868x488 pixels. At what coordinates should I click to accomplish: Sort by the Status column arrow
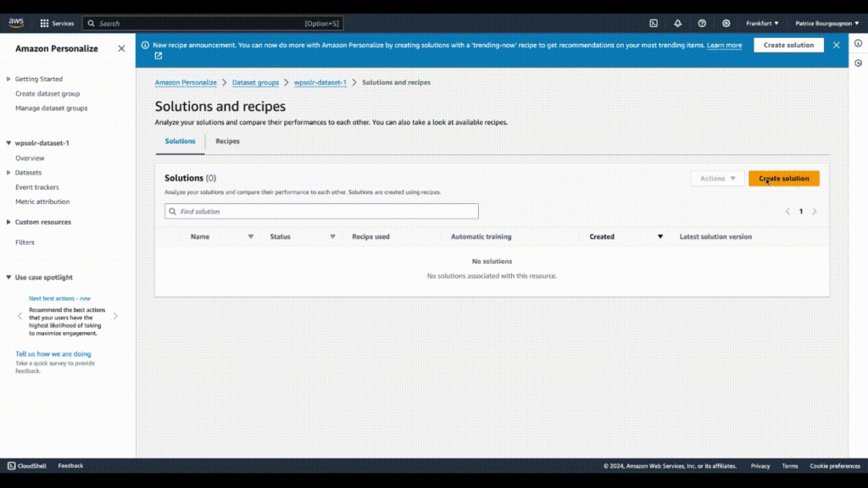tap(332, 237)
